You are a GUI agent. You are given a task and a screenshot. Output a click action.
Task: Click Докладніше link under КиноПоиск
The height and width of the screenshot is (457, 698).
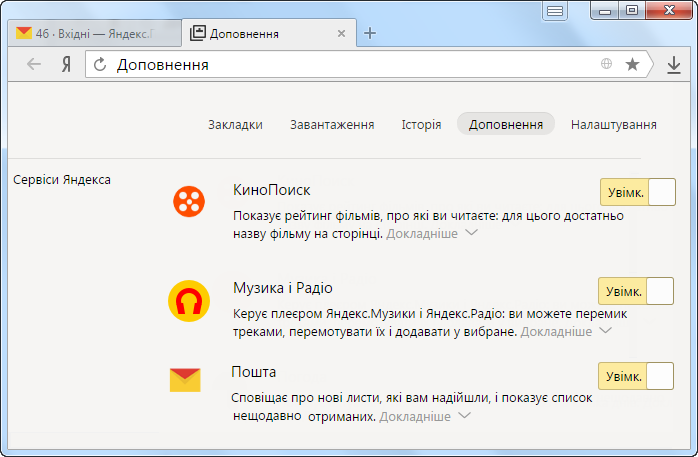click(422, 234)
